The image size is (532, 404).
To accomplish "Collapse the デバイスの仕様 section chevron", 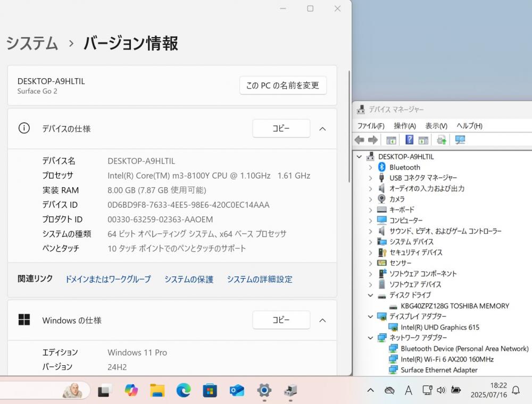I will pos(323,129).
